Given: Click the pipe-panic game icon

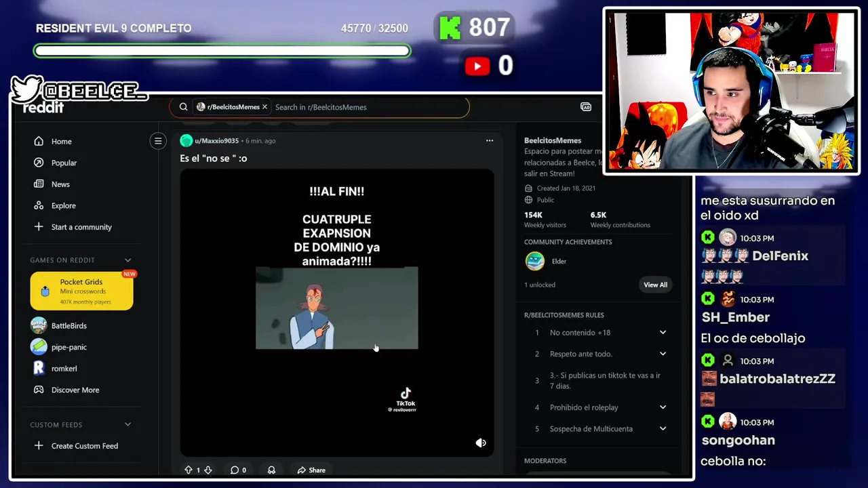Looking at the screenshot, I should [x=39, y=347].
